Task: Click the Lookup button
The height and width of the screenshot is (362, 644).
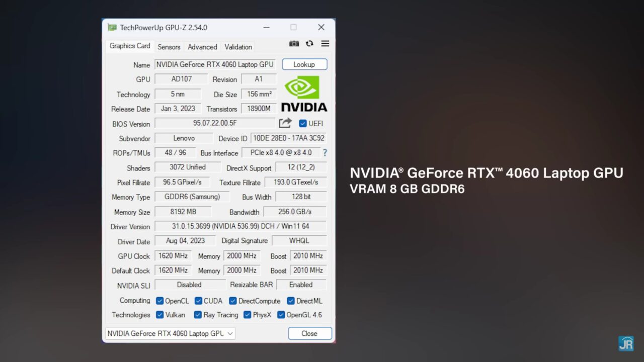Action: [304, 64]
